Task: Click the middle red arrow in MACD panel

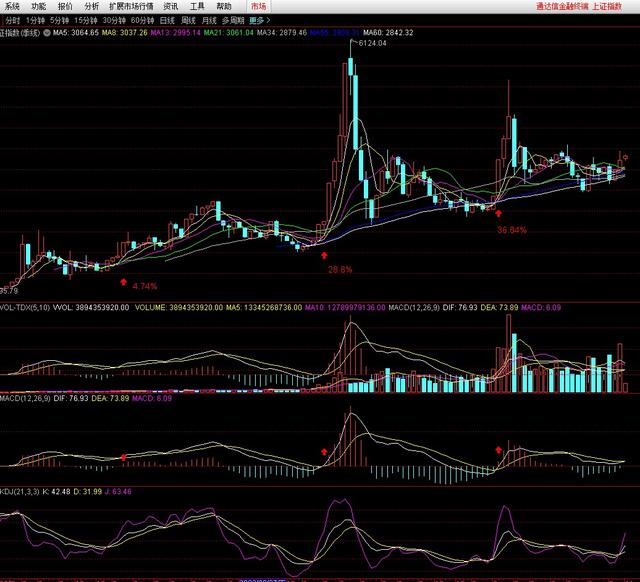Action: 323,453
